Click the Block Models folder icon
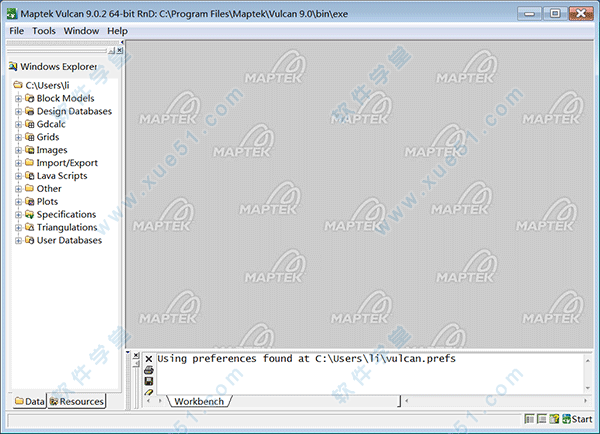The width and height of the screenshot is (600, 434). (x=29, y=98)
